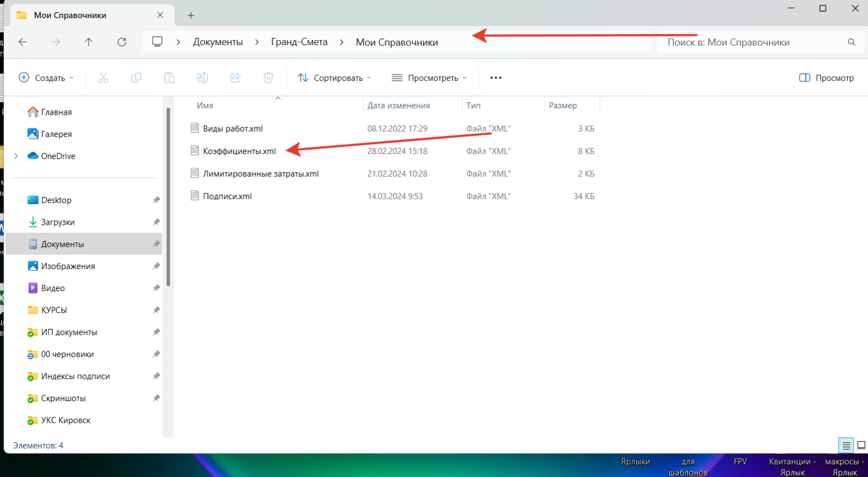This screenshot has height=477, width=868.
Task: Click the Paste clipboard icon
Action: [x=170, y=78]
